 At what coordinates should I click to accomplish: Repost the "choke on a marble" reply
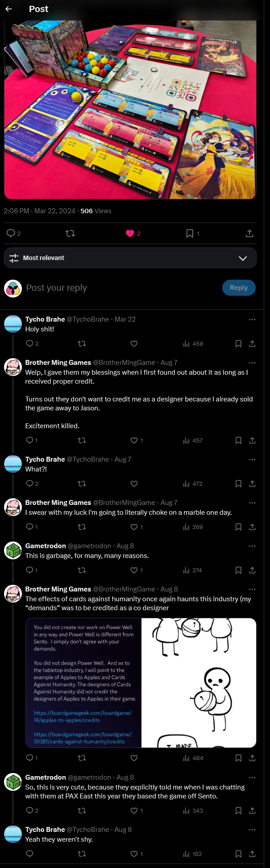point(82,527)
